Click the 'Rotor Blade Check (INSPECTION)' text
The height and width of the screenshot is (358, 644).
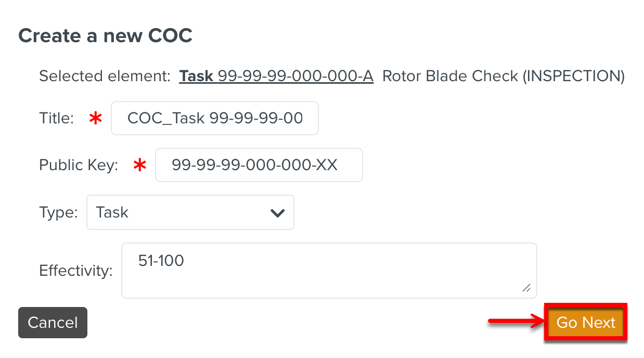click(503, 76)
